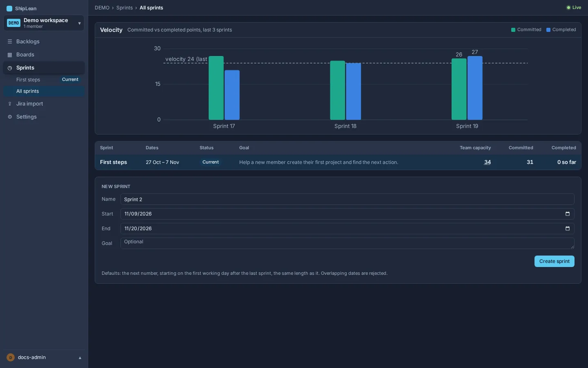
Task: Open Jira import page
Action: click(x=44, y=104)
